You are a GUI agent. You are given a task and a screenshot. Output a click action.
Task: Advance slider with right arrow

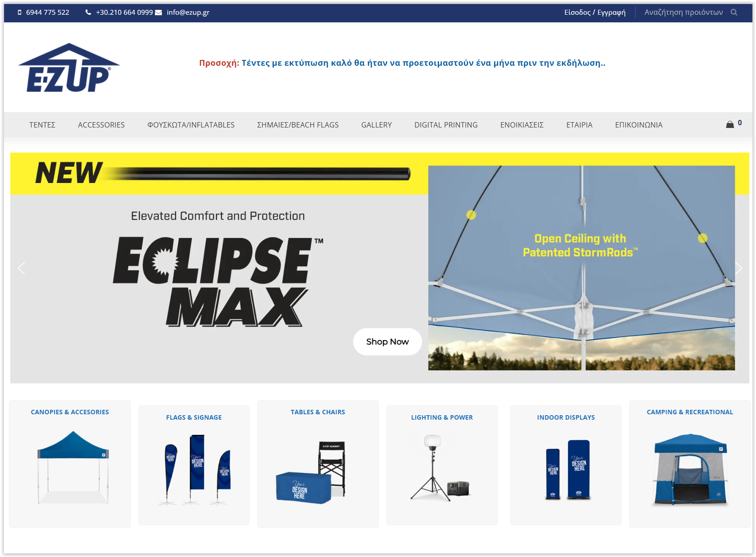(x=738, y=268)
